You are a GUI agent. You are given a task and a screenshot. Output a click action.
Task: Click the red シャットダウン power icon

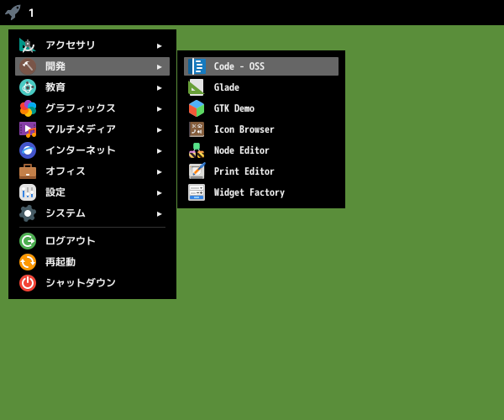(28, 283)
